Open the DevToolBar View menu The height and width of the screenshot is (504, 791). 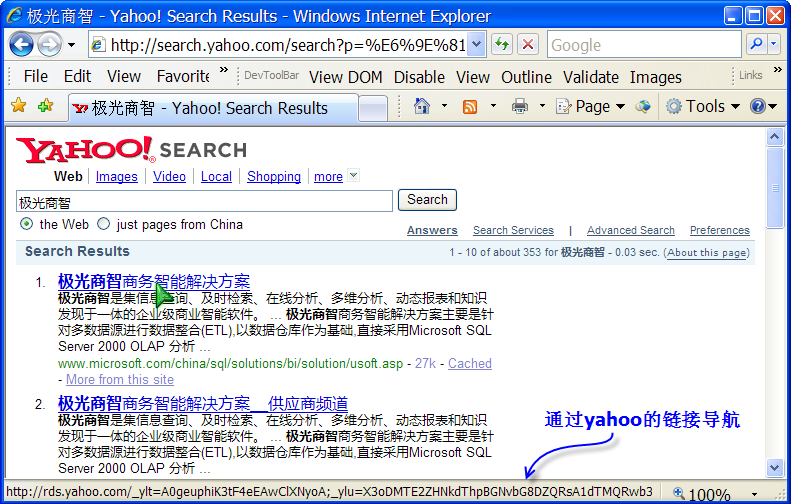pos(473,77)
